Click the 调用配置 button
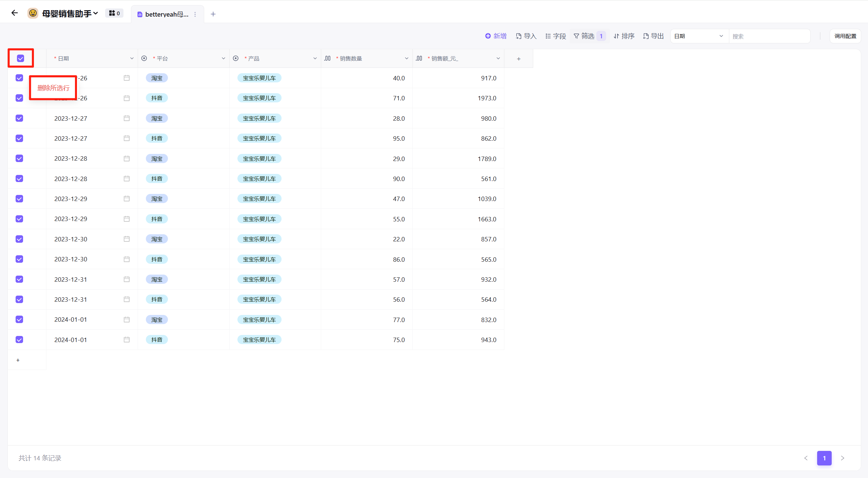The height and width of the screenshot is (478, 868). point(845,36)
